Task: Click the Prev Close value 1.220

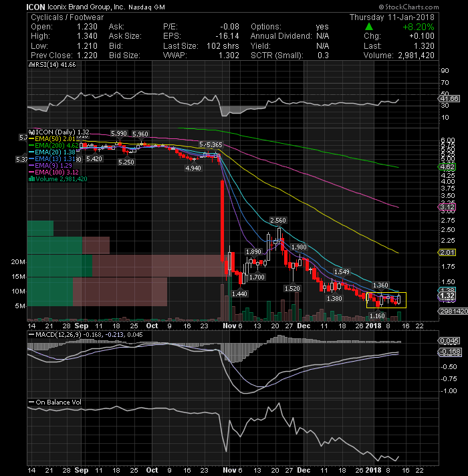Action: [87, 55]
